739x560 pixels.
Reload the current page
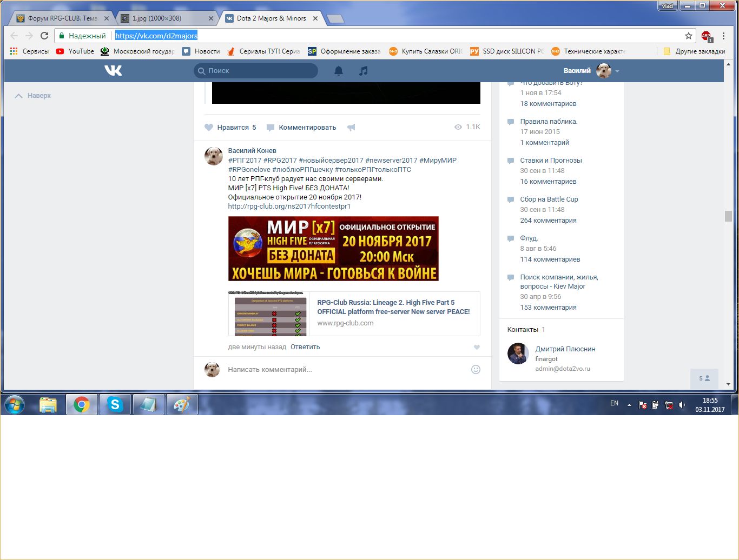[x=44, y=36]
